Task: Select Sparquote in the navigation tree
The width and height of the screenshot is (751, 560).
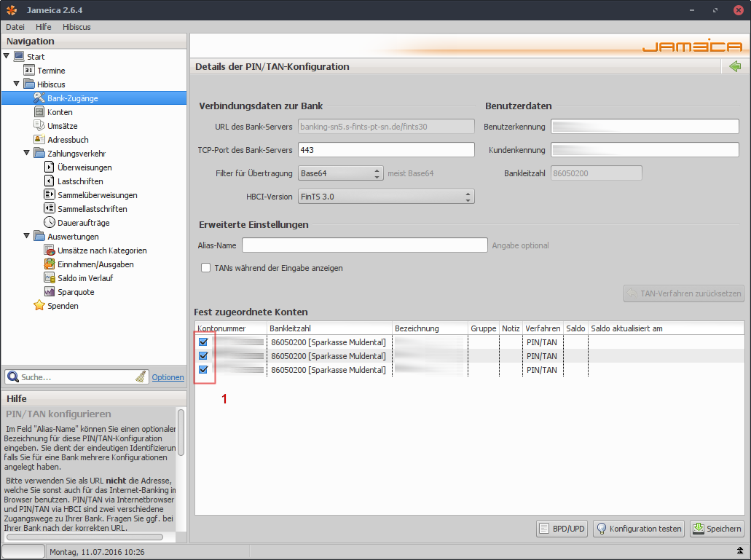Action: pos(76,293)
